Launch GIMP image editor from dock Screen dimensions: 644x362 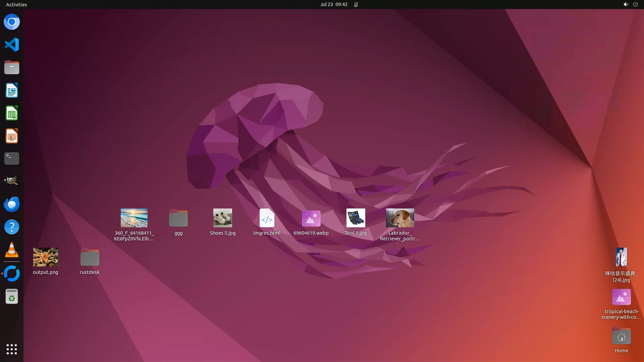point(12,181)
